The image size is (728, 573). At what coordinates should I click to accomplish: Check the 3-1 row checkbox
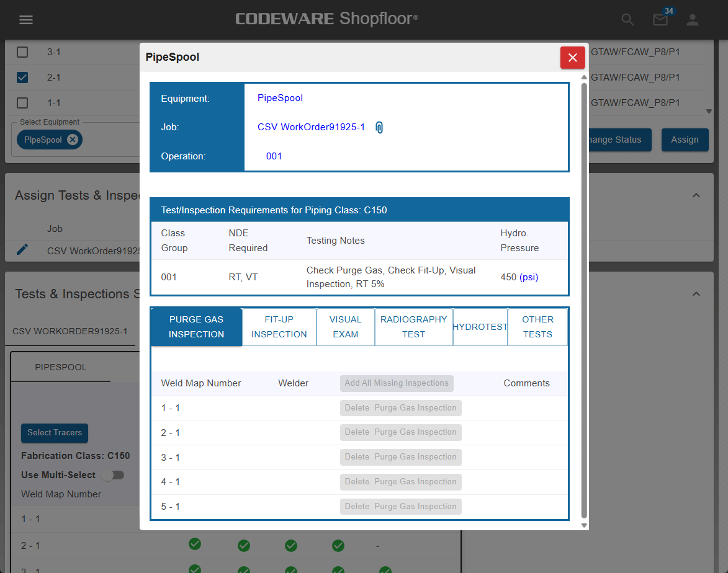(x=22, y=52)
